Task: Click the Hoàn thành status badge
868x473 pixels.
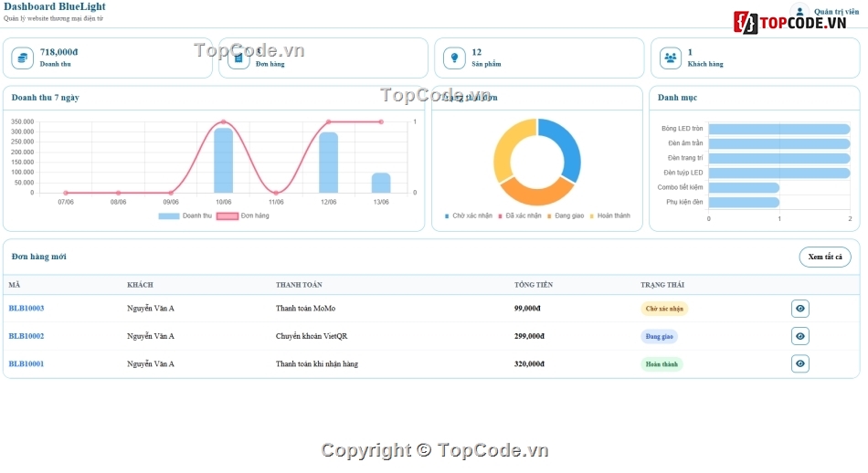Action: 662,364
